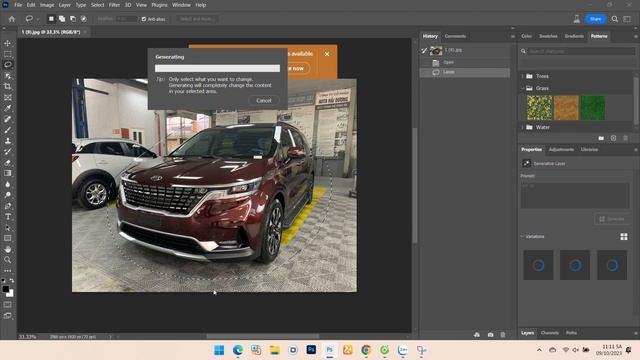Click the blue Share button

[x=596, y=19]
